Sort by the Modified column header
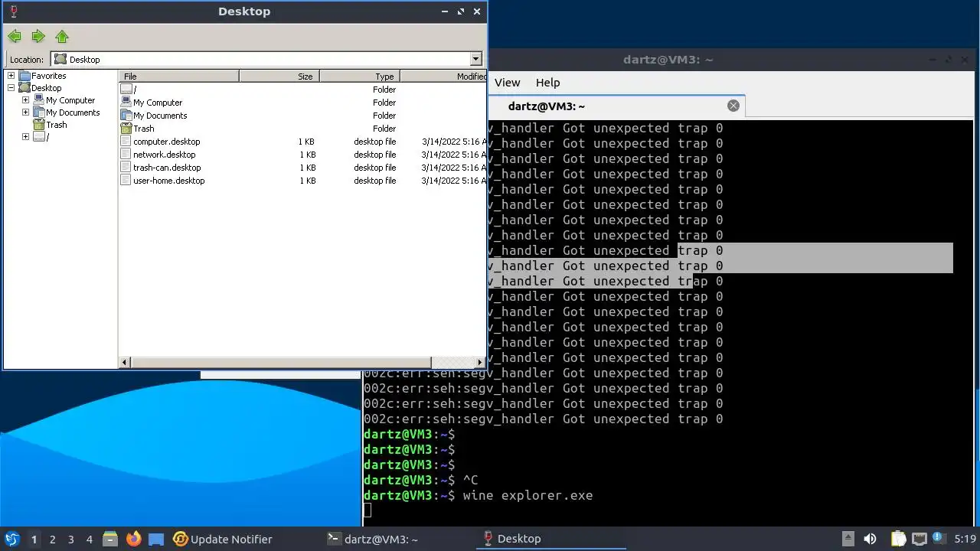This screenshot has width=980, height=551. (x=443, y=76)
